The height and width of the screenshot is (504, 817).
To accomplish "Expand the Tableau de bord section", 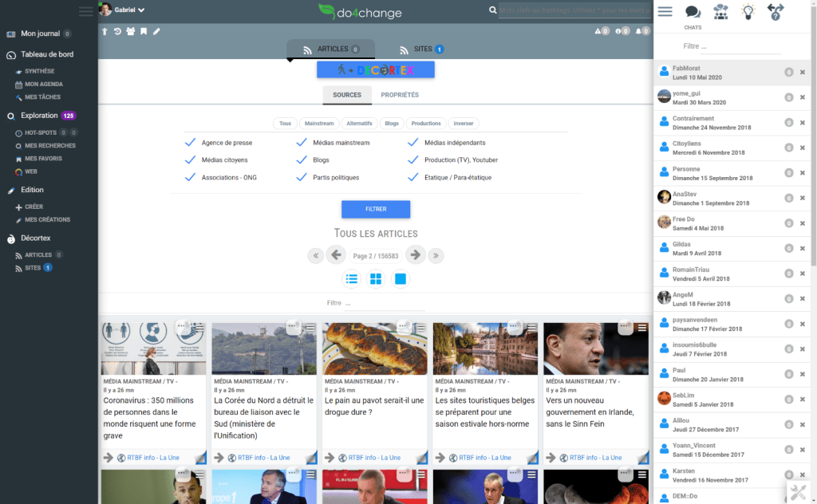I will [x=48, y=55].
